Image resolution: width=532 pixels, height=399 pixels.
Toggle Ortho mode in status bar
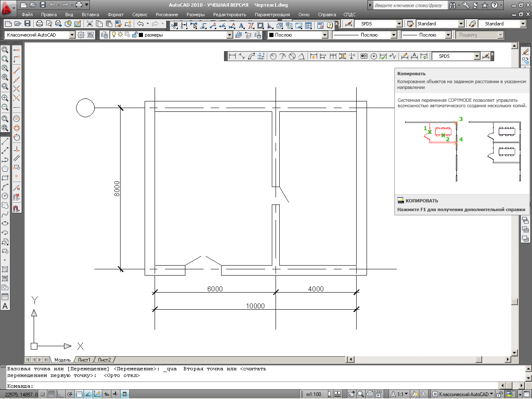(x=61, y=394)
